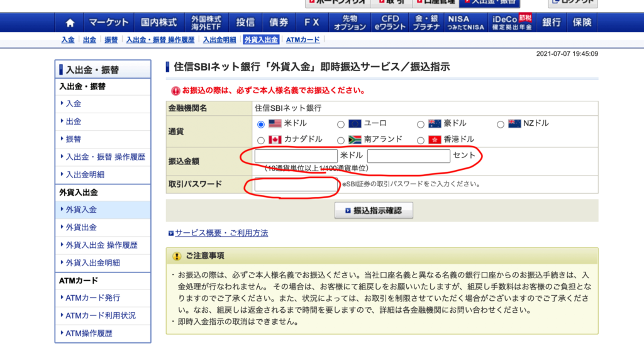The height and width of the screenshot is (360, 644).
Task: Open 入出金・振替 操作履歴 in sub-navigation
Action: click(160, 40)
